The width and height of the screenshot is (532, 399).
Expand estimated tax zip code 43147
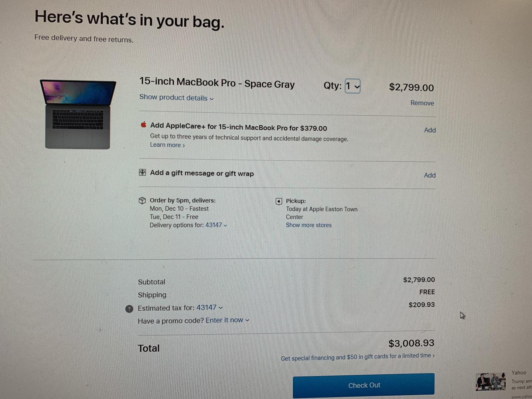209,307
